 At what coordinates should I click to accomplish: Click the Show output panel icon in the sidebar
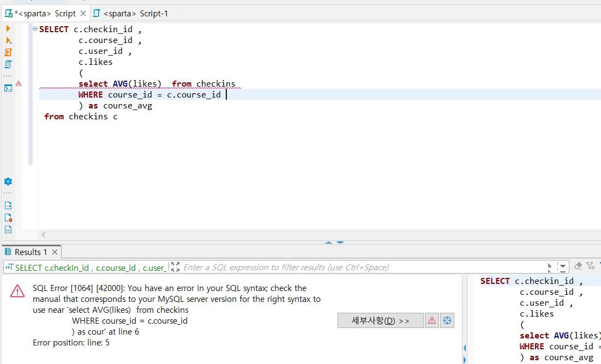(x=8, y=205)
